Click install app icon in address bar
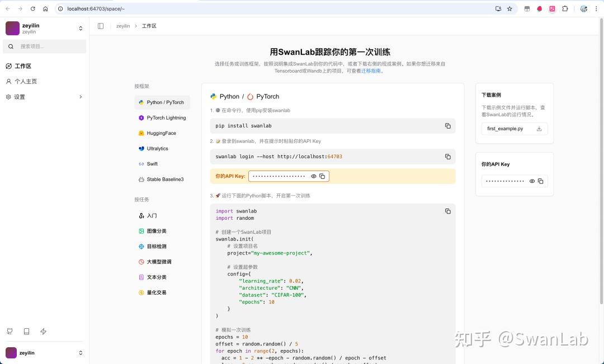Viewport: 604px width, 364px height. click(x=498, y=8)
